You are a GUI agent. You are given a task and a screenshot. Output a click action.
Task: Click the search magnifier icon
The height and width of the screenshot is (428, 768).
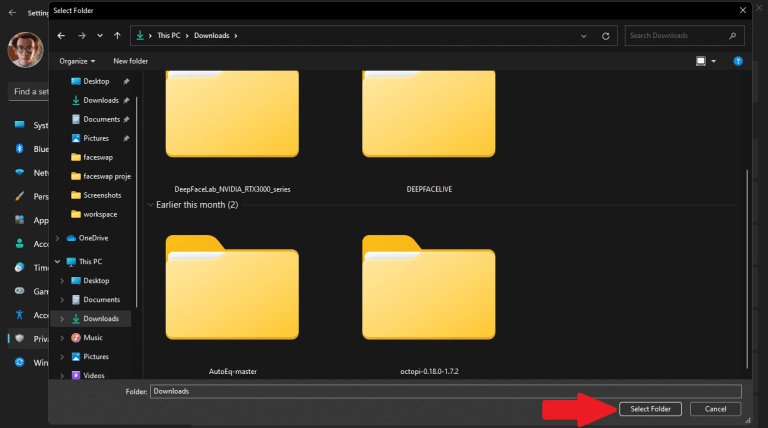[x=733, y=36]
